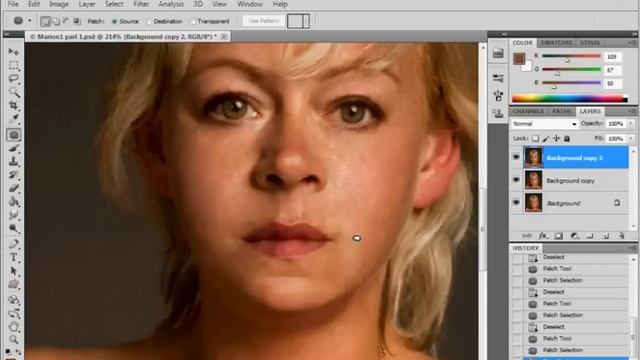Open the tool preset picker arrow

click(x=29, y=21)
